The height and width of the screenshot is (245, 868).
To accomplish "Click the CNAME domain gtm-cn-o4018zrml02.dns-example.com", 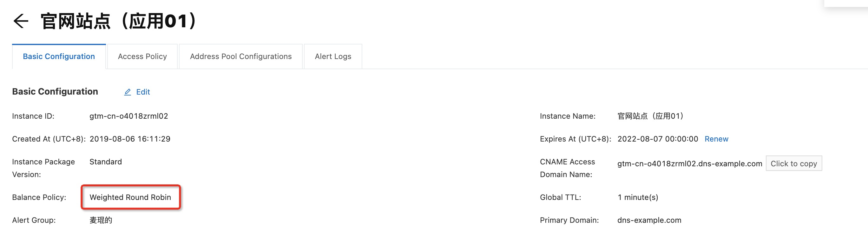I will click(x=689, y=163).
